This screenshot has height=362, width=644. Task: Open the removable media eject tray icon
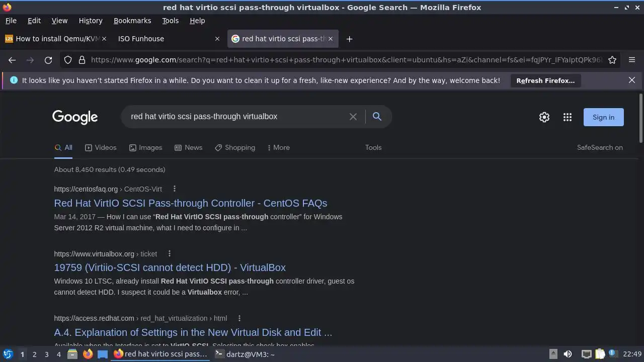pos(553,354)
